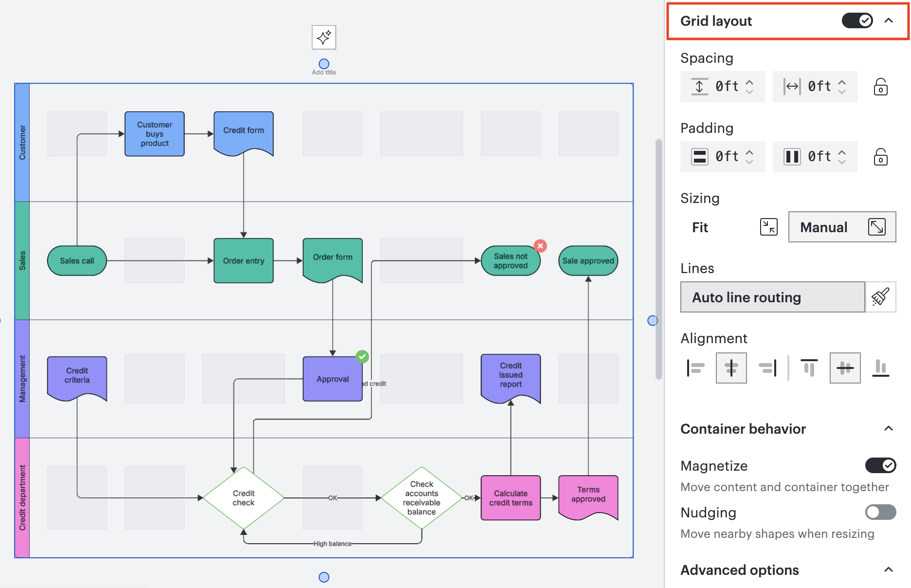Screen dimensions: 911x588
Task: Click the right-edge resize handle circle
Action: tap(653, 320)
